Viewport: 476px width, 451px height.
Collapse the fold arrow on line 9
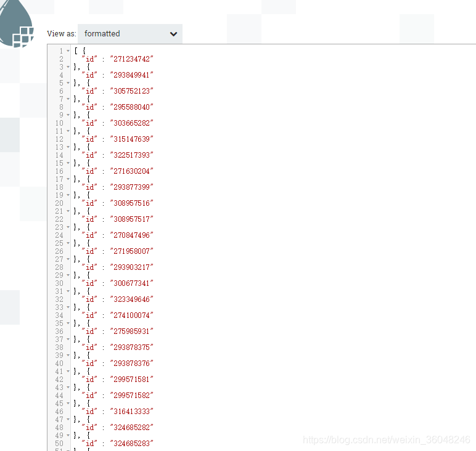point(68,115)
